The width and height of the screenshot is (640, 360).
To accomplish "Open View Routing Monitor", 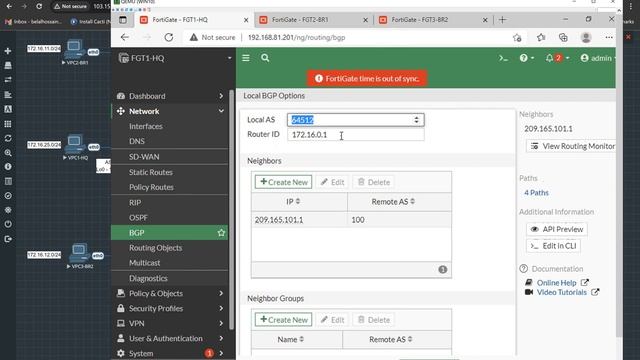I will coord(571,146).
